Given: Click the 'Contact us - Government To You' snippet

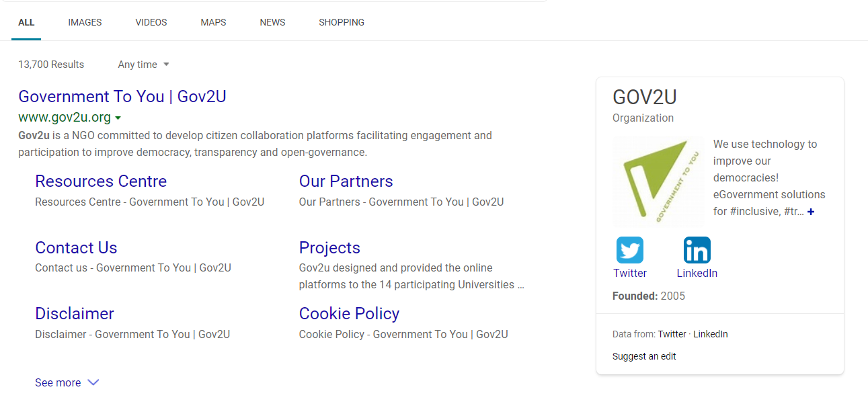Looking at the screenshot, I should click(x=133, y=267).
